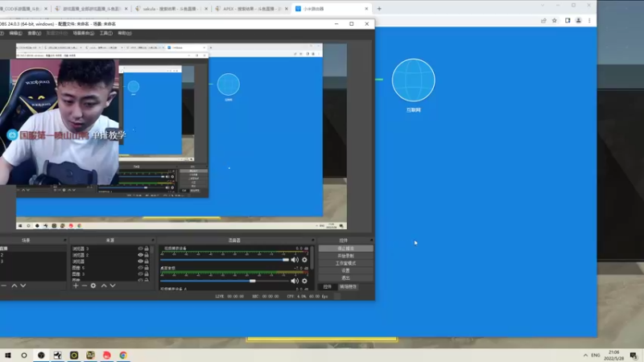Switch to the 转场特效 tab in OBS
The width and height of the screenshot is (644, 362).
pyautogui.click(x=349, y=287)
